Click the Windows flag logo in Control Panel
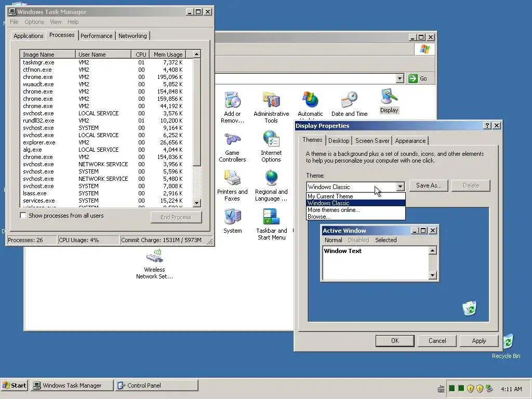Viewport: 532px width, 399px height. tap(424, 49)
